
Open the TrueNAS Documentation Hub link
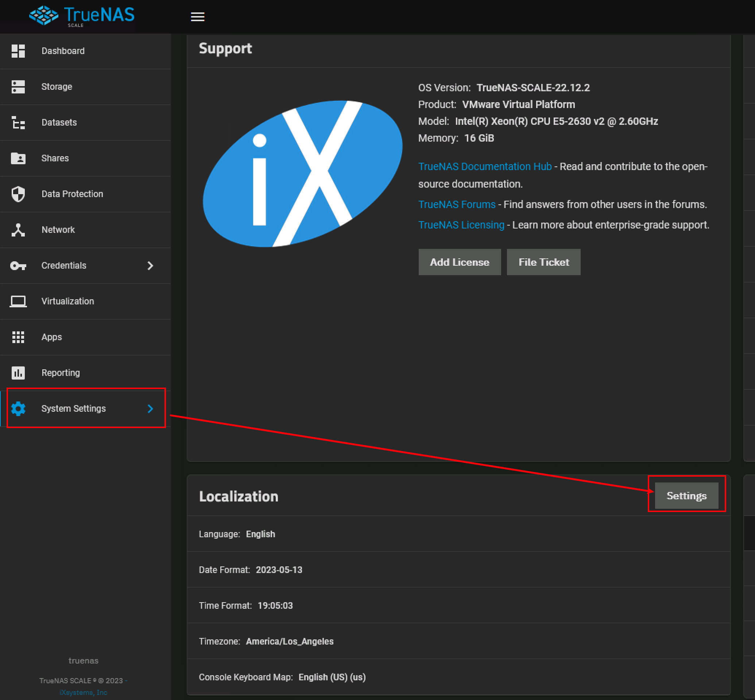pos(485,167)
